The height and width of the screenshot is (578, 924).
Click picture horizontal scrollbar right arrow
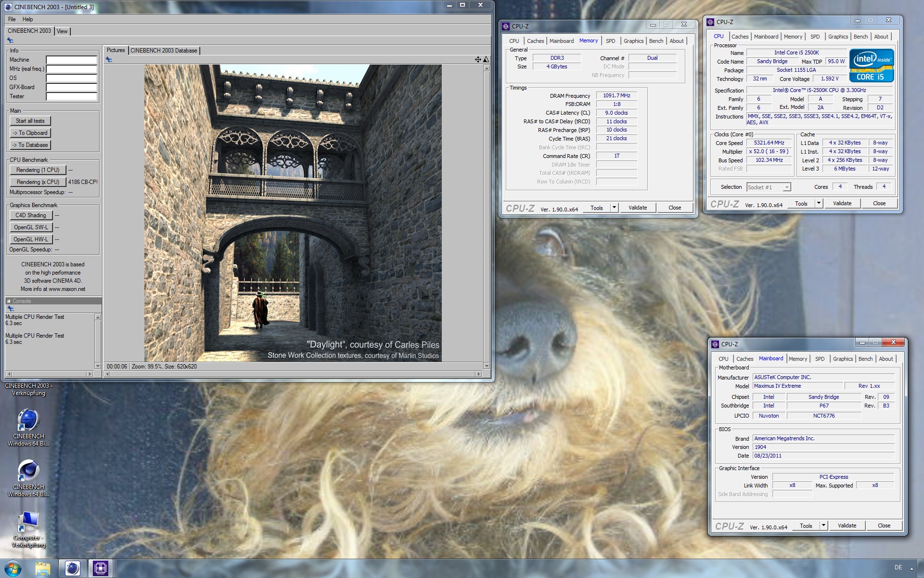[x=478, y=374]
